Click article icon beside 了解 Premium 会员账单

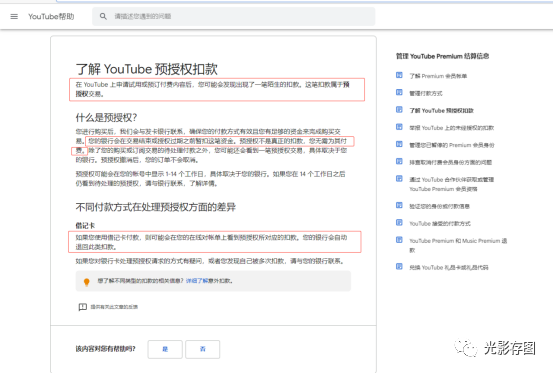[x=399, y=75]
